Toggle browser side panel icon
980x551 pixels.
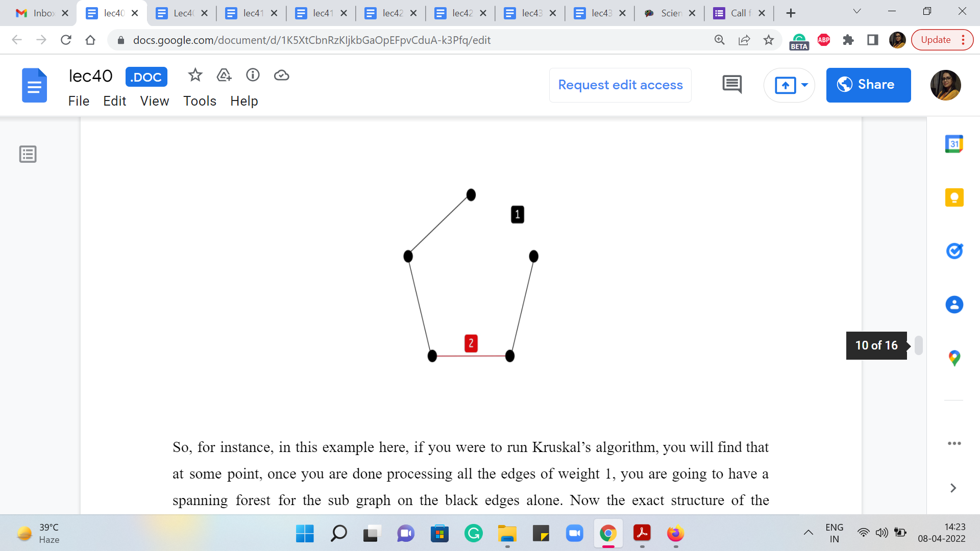point(873,40)
